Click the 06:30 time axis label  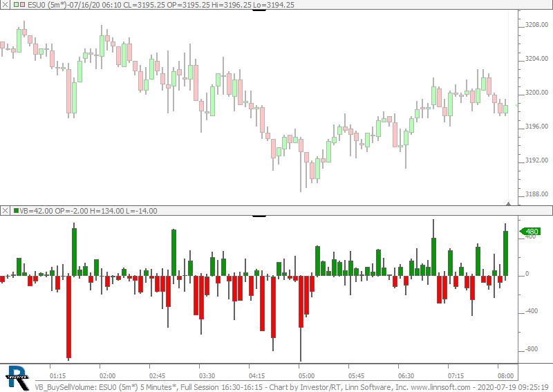click(406, 376)
